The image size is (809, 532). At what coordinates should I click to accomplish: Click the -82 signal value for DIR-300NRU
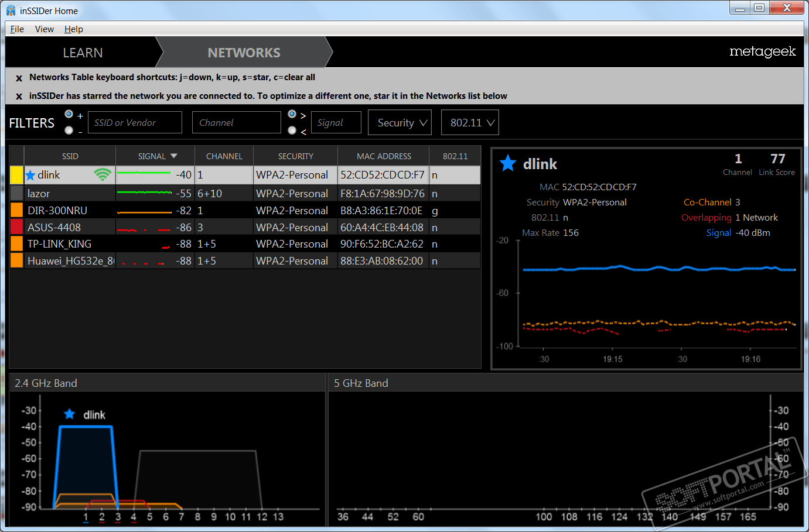click(x=183, y=211)
